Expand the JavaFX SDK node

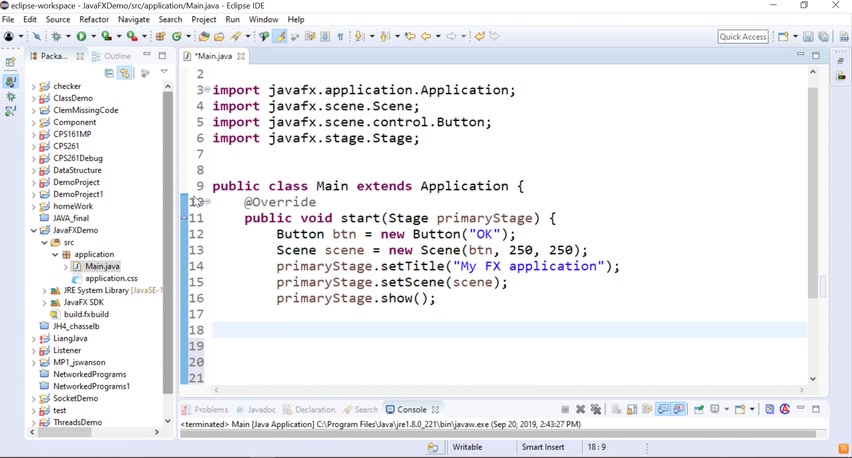click(x=45, y=303)
